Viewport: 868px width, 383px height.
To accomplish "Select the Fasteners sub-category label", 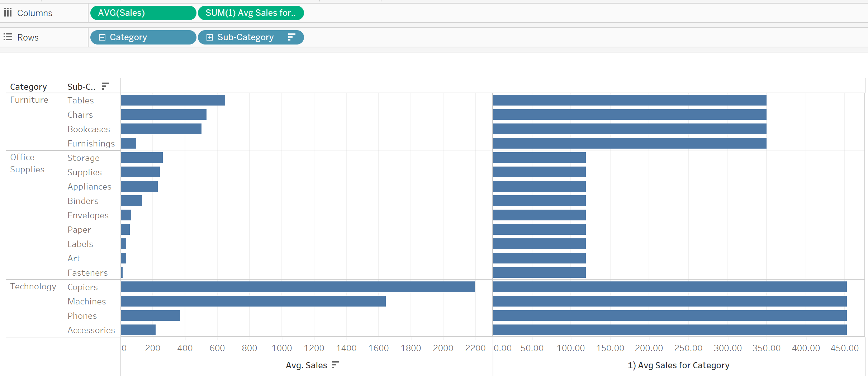I will coord(87,273).
